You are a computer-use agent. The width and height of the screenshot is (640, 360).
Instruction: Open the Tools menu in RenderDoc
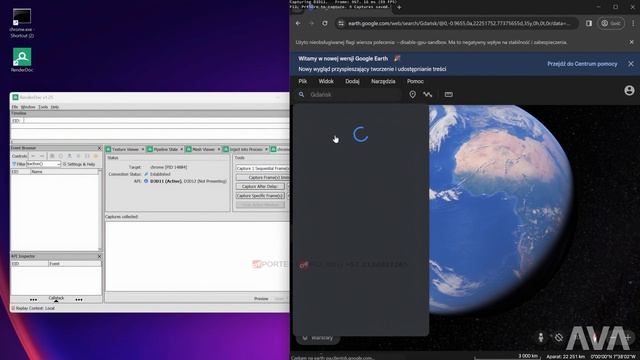click(43, 107)
